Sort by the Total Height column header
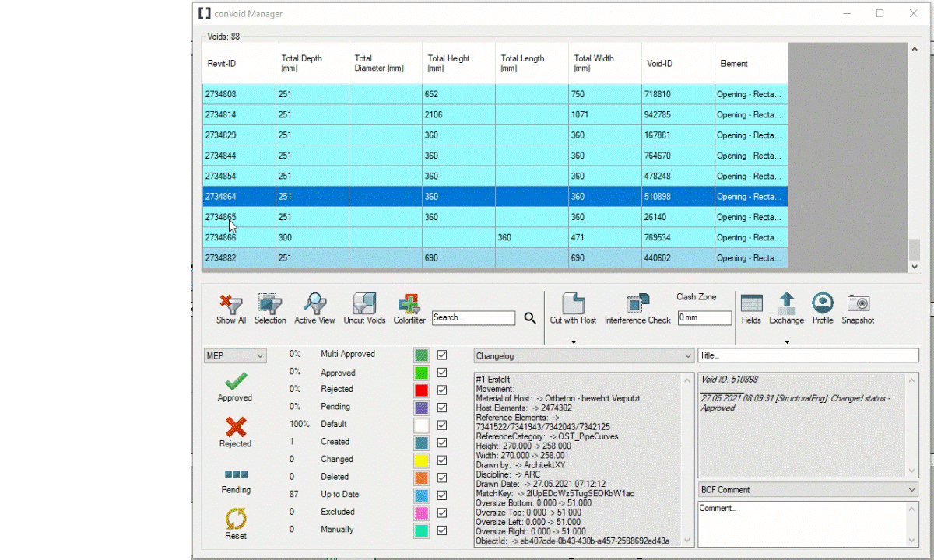Screen dimensions: 934x560 tap(458, 63)
